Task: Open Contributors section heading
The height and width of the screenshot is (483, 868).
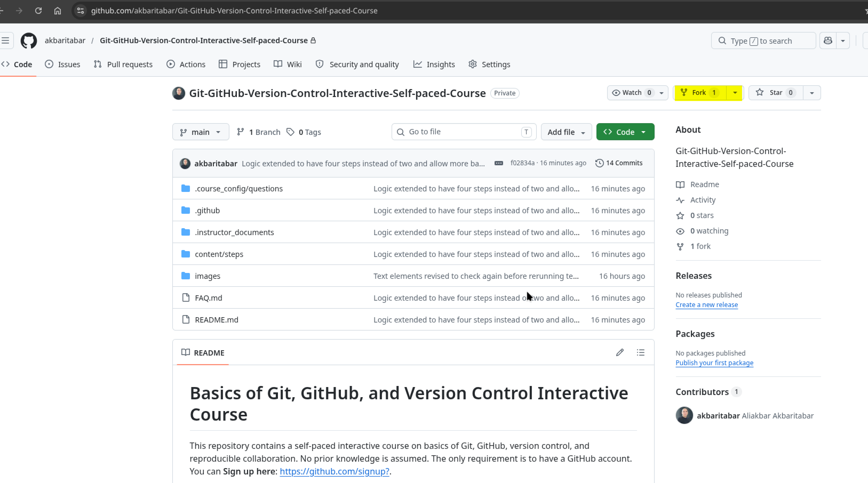Action: tap(702, 392)
